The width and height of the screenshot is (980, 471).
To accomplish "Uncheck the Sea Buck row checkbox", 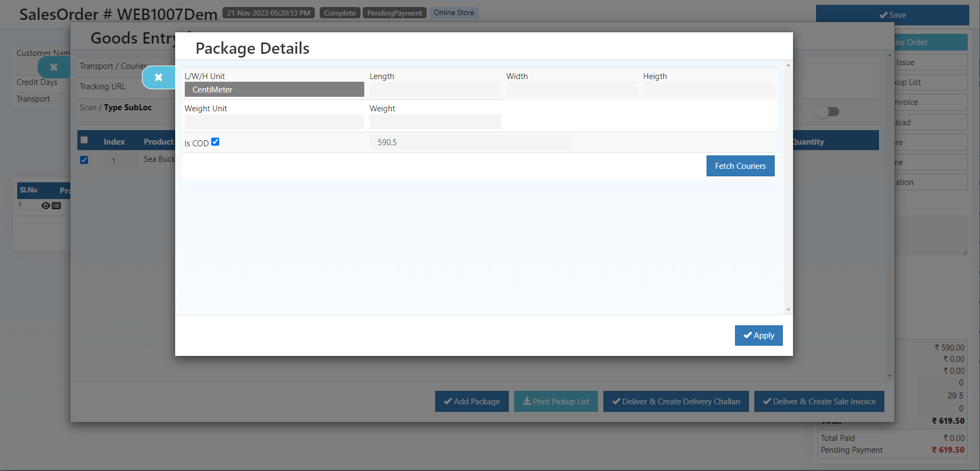I will [x=84, y=160].
